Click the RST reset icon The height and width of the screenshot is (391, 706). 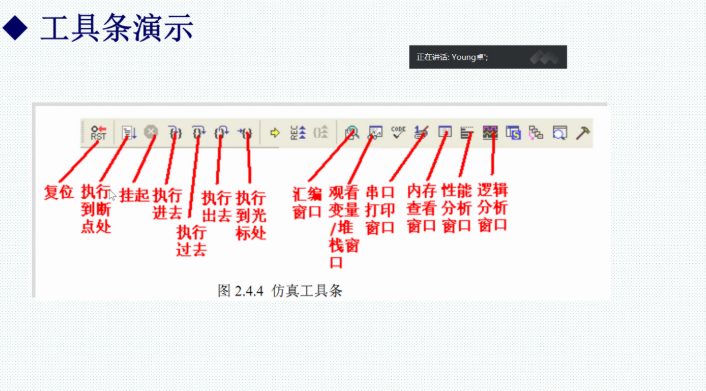[x=98, y=132]
